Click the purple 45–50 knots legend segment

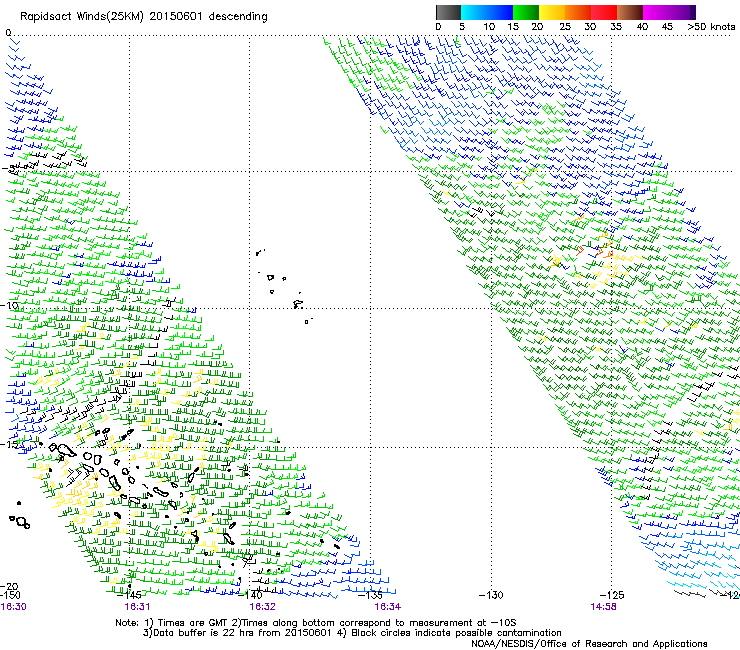[x=682, y=12]
